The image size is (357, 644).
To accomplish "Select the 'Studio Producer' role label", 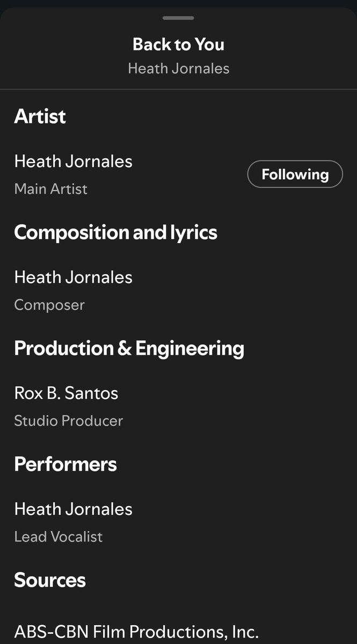I will point(68,421).
